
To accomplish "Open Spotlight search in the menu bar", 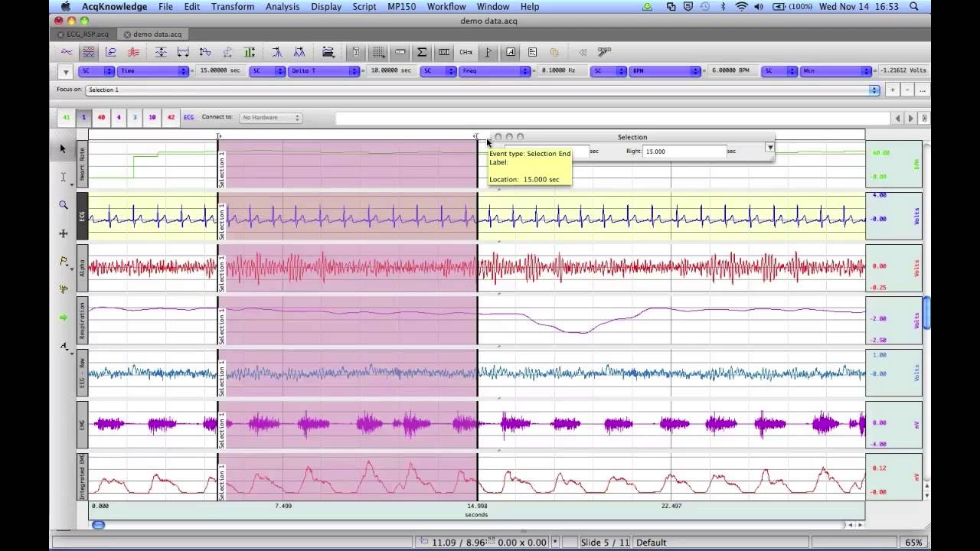I will [914, 7].
